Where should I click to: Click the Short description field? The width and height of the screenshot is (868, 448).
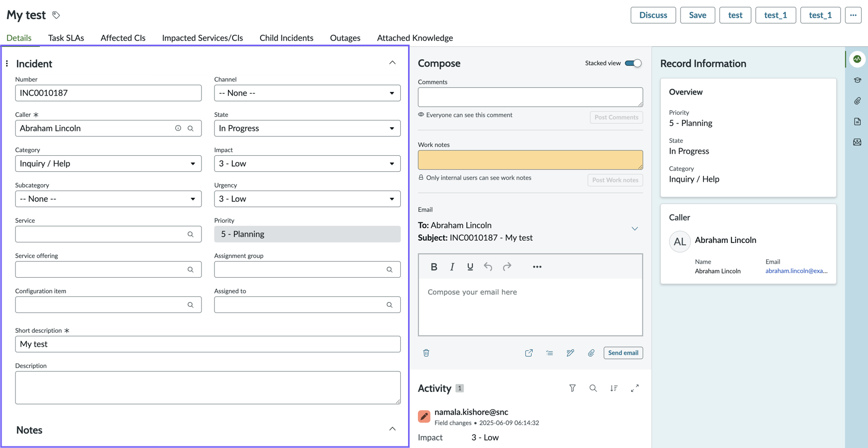[208, 344]
